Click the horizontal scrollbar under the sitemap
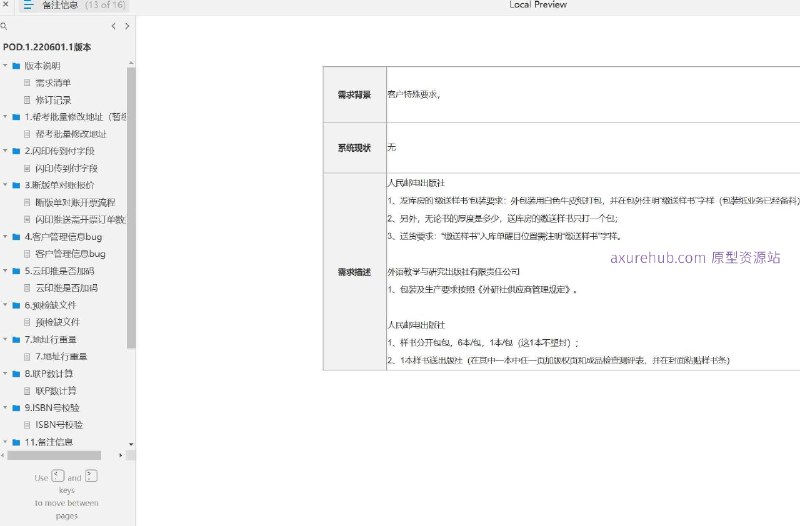 coord(54,455)
